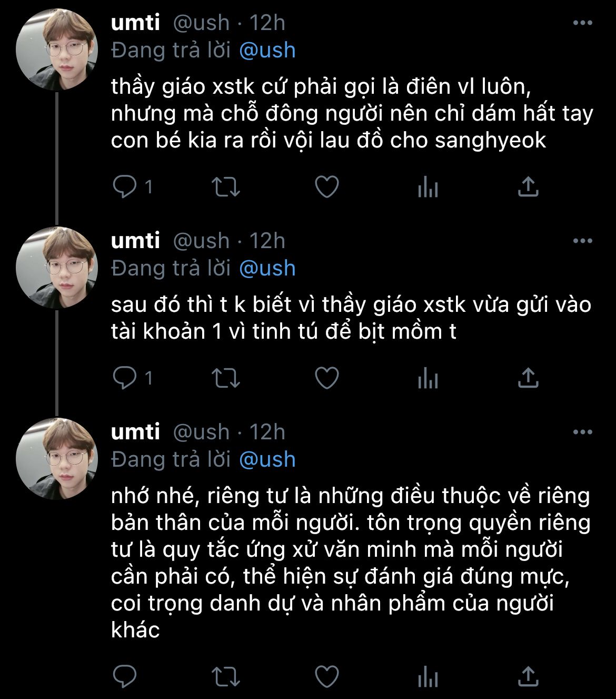Open @ush mention link in third tweet
The height and width of the screenshot is (699, 616).
click(x=267, y=459)
